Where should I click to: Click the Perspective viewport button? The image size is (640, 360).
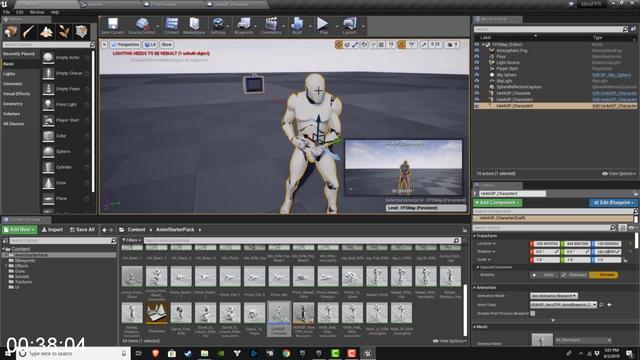click(125, 44)
